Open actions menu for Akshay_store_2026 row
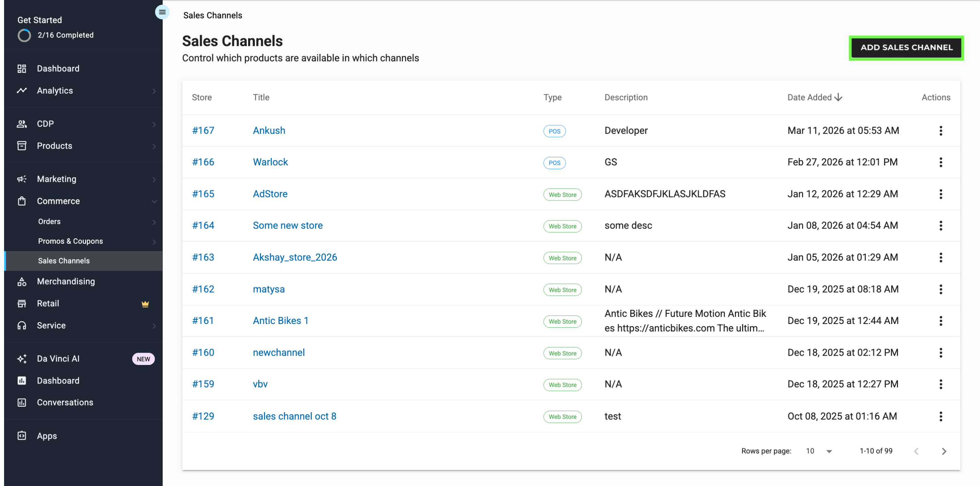Viewport: 980px width, 486px height. coord(941,257)
